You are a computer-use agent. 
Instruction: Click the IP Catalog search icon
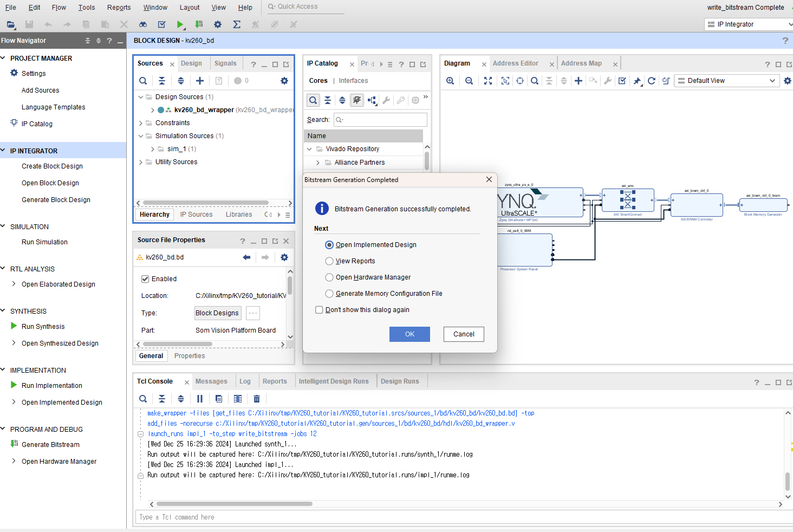pyautogui.click(x=313, y=100)
